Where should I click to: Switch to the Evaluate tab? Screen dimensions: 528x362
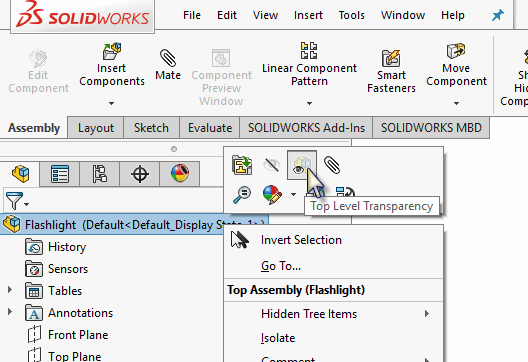[210, 128]
